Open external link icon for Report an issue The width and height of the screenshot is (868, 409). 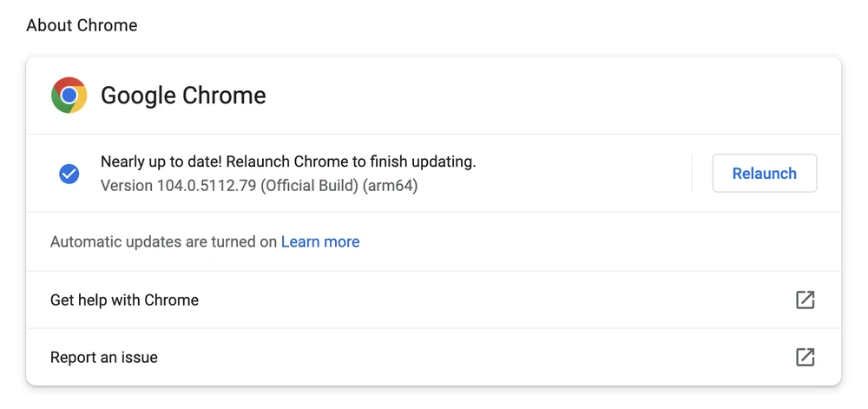click(x=806, y=357)
